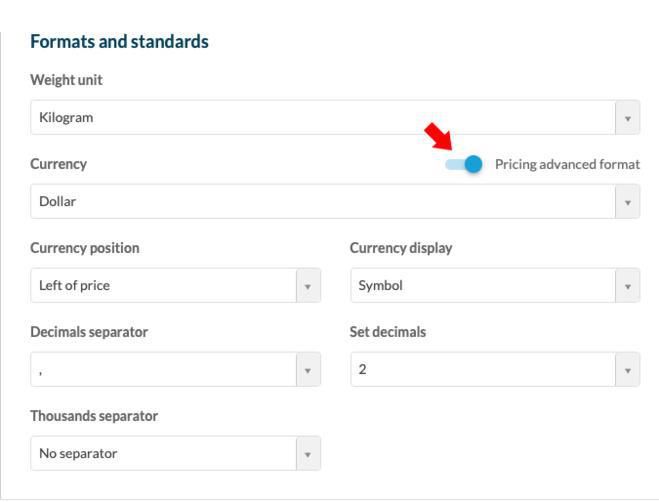Click the Set decimals dropdown arrow
Viewport: 659px width, 502px height.
pos(627,370)
